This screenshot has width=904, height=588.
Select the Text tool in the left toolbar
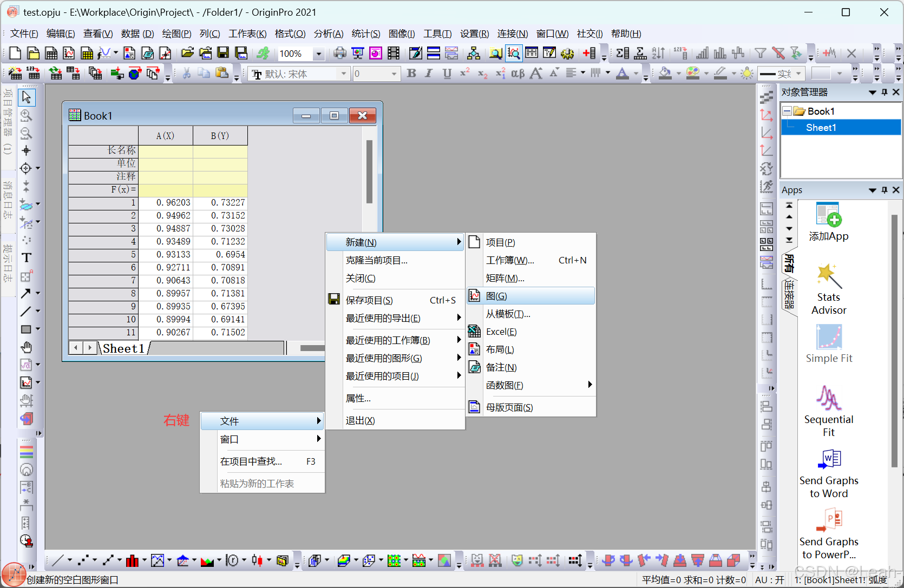point(25,258)
